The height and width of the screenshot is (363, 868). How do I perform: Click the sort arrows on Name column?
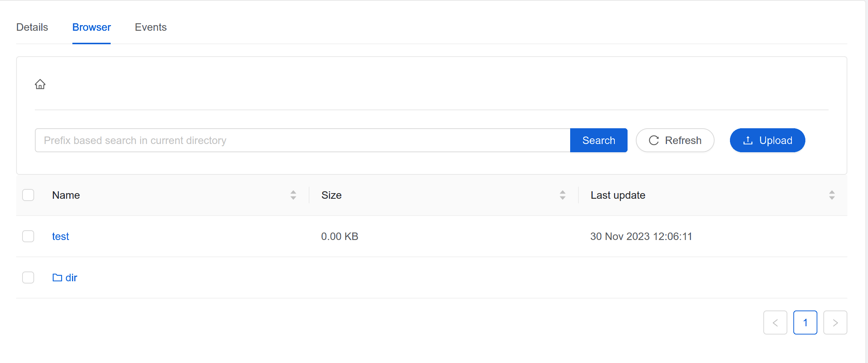click(293, 195)
